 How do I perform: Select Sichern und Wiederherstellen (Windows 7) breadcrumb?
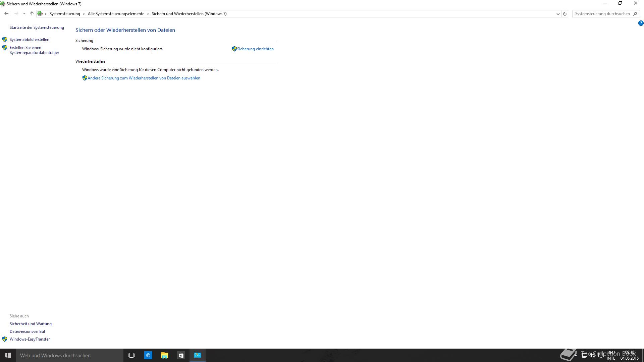click(x=189, y=14)
